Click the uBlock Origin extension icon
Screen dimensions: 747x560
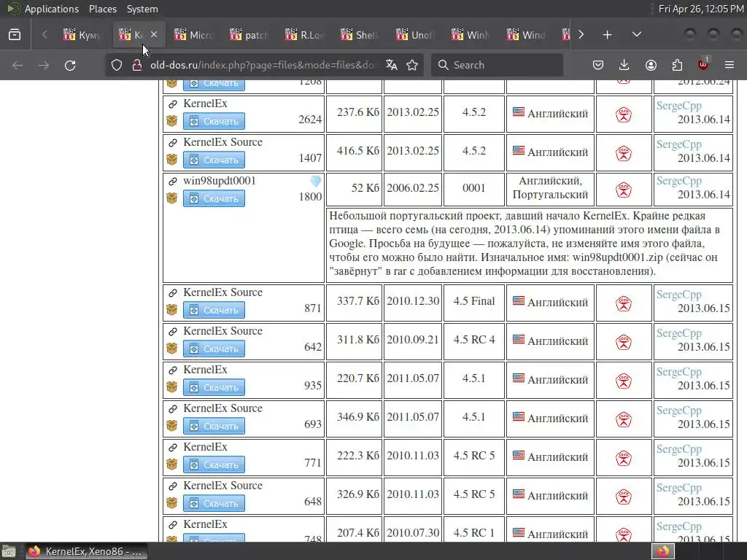(703, 64)
